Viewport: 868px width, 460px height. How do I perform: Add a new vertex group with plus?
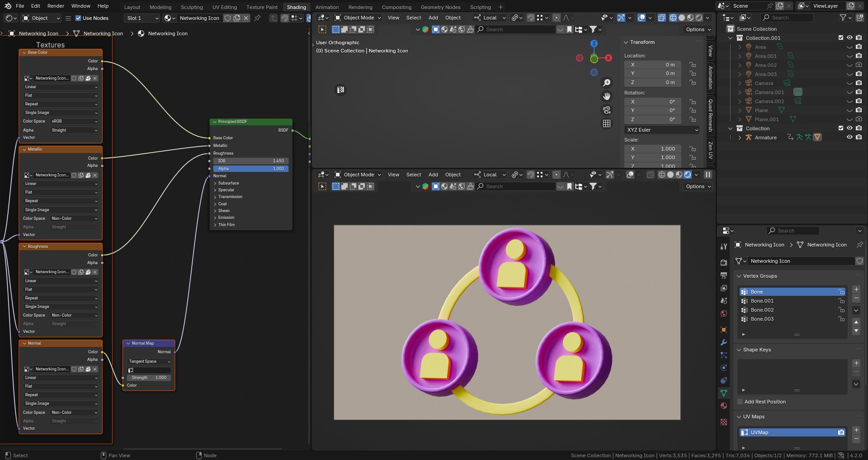coord(856,289)
